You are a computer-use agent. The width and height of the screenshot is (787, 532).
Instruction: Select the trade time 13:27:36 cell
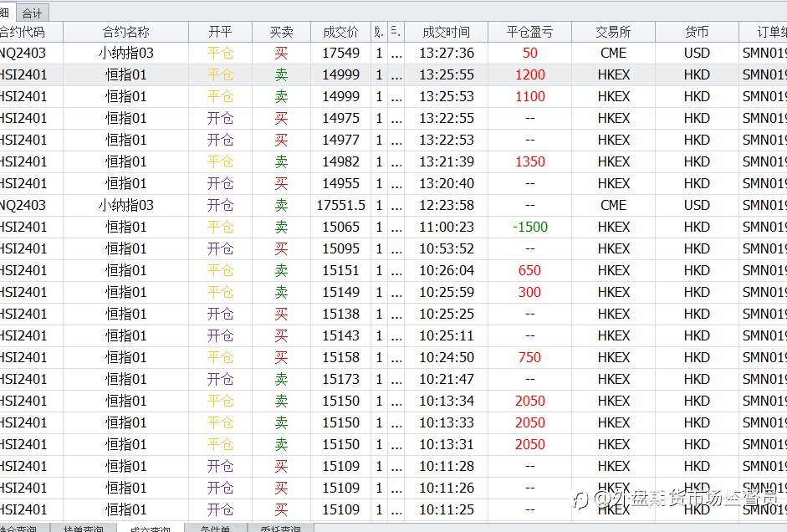point(447,54)
